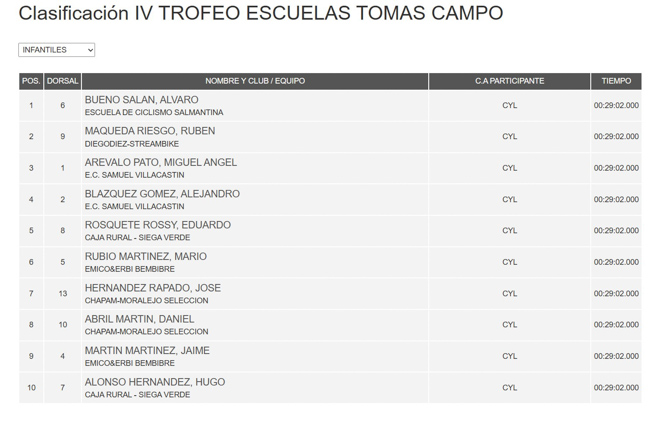Screen dimensions: 670x421
Task: Click the Clasificación IV TROFEO page title
Action: [x=260, y=14]
